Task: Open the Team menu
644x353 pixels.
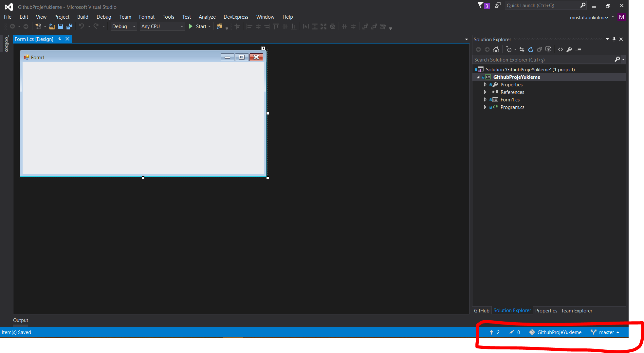Action: click(125, 17)
